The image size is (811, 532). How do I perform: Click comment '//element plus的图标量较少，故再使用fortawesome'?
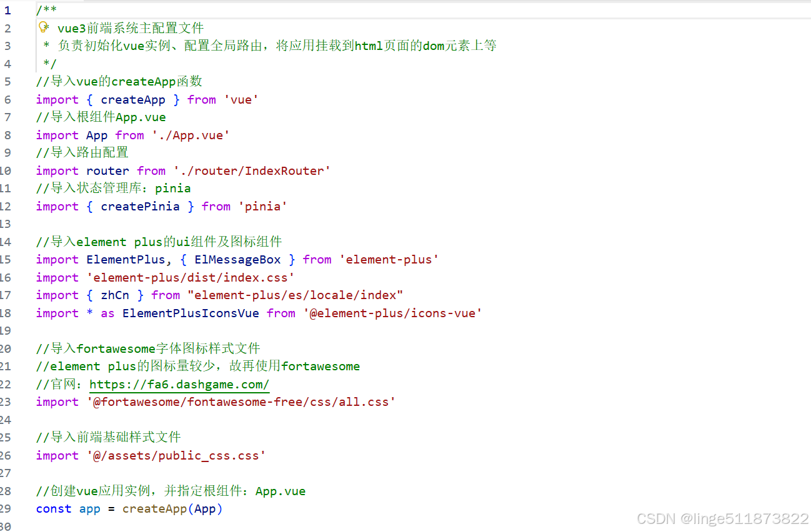pos(198,366)
